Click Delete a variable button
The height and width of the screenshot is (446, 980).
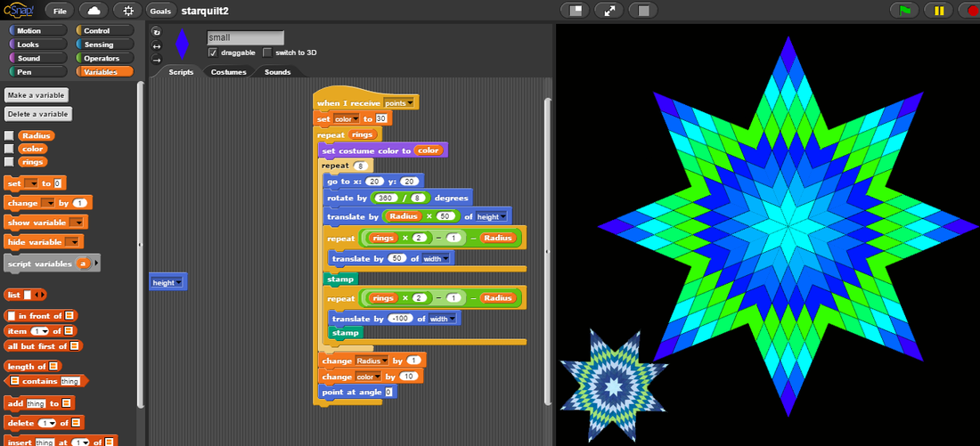37,114
